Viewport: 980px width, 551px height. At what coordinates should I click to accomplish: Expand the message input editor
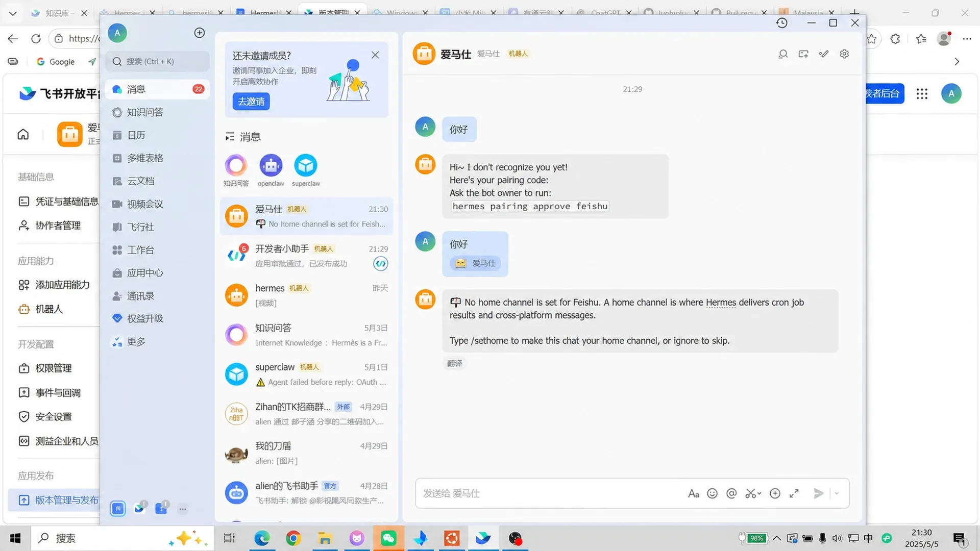click(794, 493)
